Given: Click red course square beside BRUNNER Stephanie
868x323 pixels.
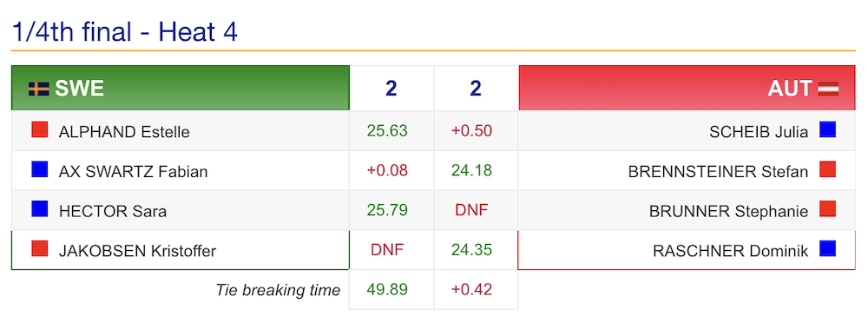Looking at the screenshot, I should click(827, 209).
